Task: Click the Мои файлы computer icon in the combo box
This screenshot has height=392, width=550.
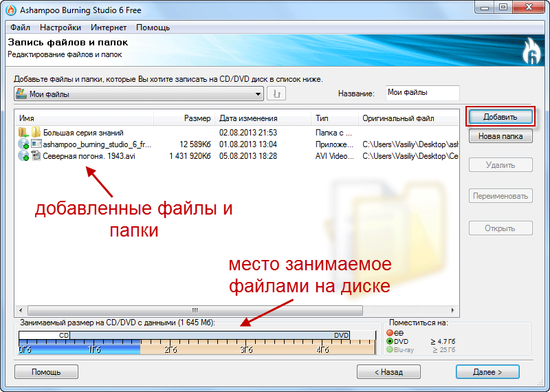Action: point(21,94)
